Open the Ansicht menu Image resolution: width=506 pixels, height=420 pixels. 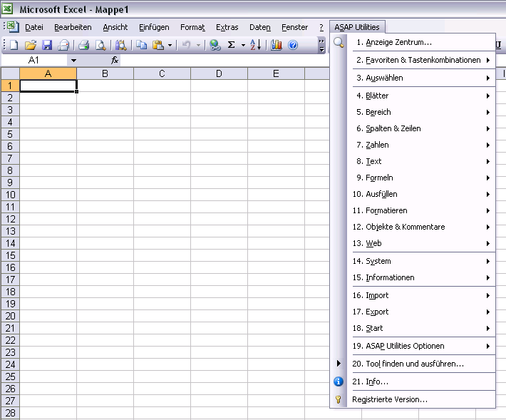click(115, 27)
